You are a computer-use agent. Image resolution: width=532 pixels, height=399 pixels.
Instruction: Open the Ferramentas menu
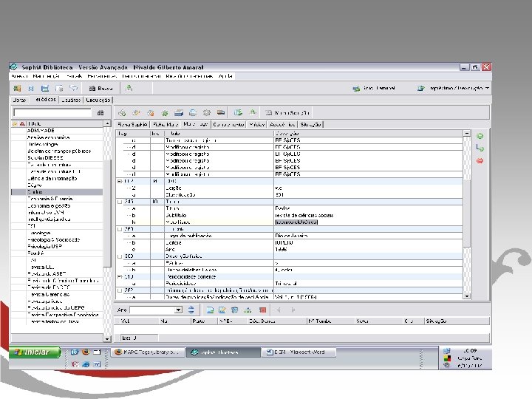point(102,76)
